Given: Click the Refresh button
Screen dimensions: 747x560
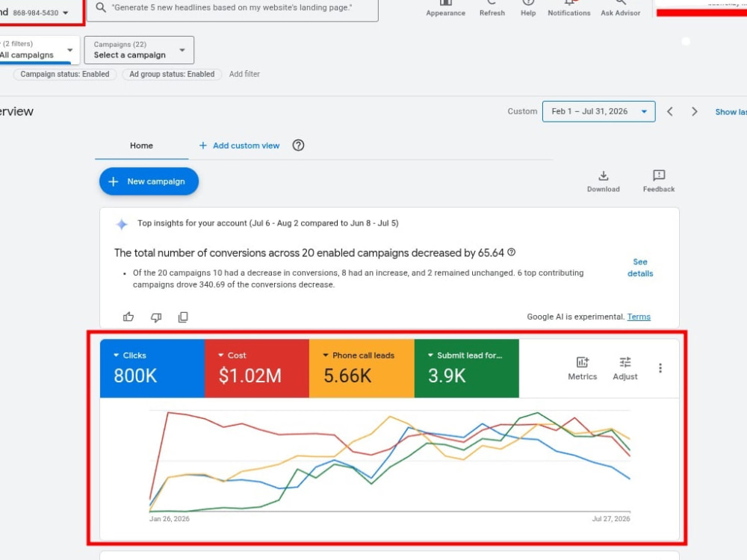Looking at the screenshot, I should click(492, 8).
